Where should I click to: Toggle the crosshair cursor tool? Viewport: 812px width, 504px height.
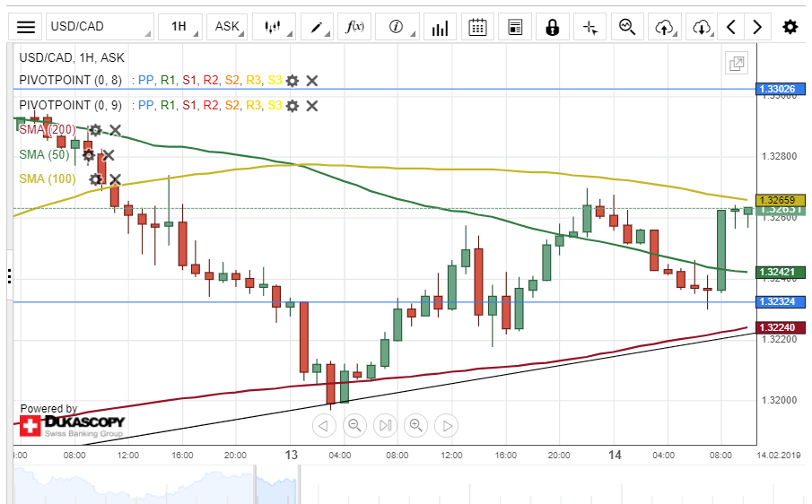click(589, 27)
